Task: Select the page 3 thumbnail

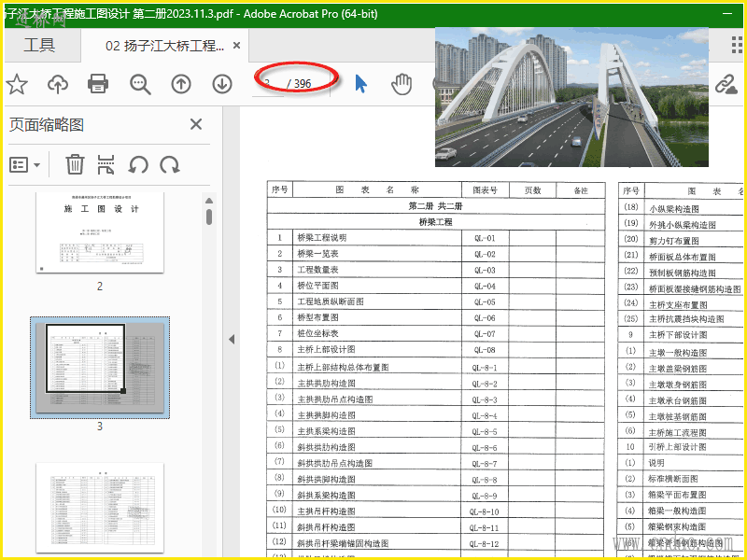Action: pyautogui.click(x=100, y=368)
